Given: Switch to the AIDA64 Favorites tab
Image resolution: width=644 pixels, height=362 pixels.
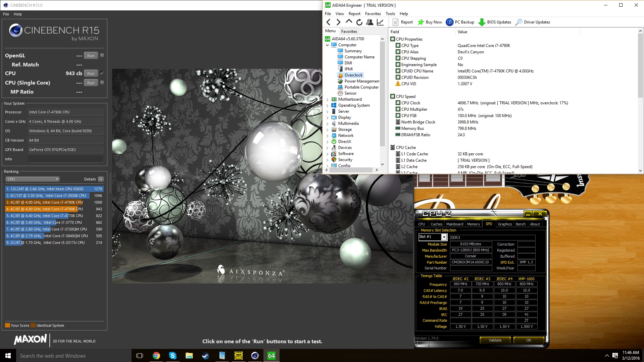Looking at the screenshot, I should 349,31.
